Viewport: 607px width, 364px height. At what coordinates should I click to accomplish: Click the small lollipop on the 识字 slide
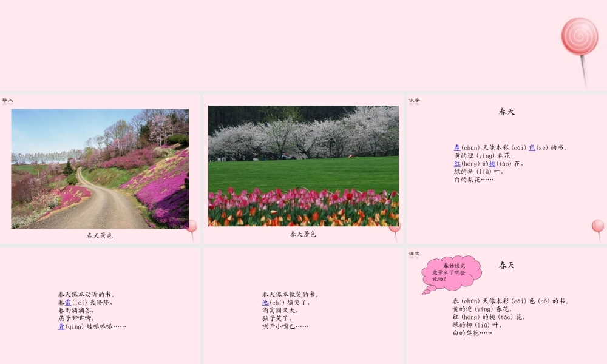pos(598,230)
